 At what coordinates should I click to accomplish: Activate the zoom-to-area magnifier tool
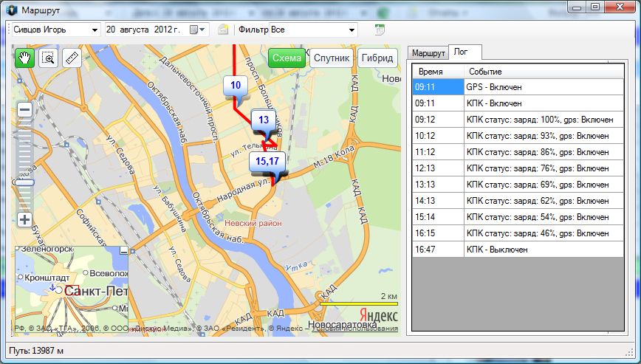click(48, 58)
